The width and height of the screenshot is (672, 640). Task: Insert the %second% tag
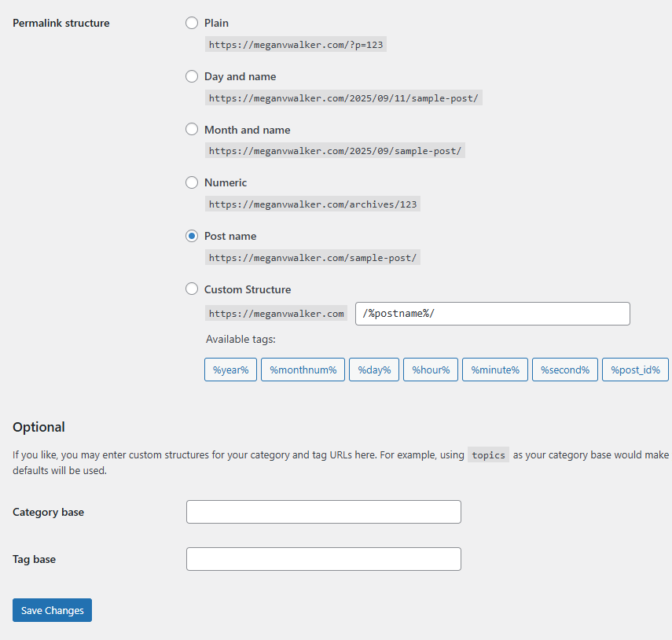(564, 370)
